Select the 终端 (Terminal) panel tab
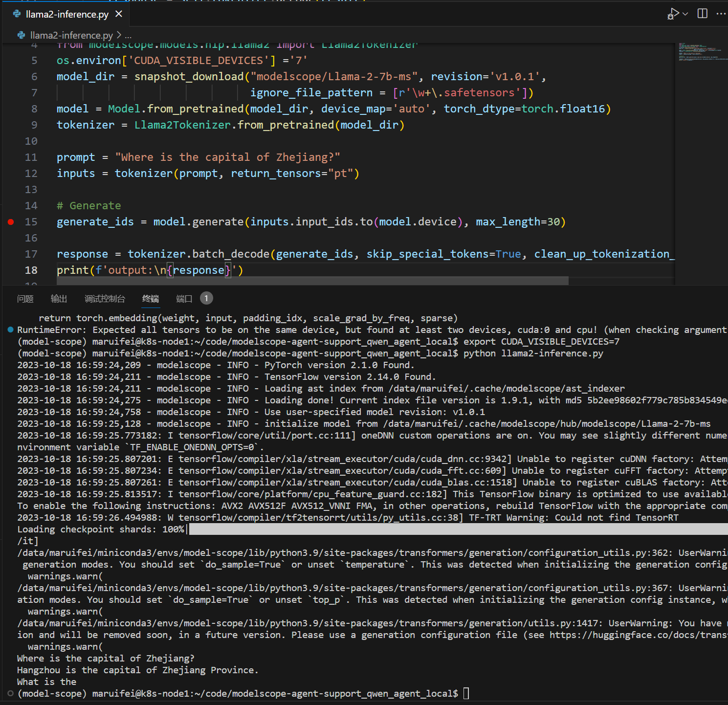The height and width of the screenshot is (705, 728). click(x=151, y=299)
